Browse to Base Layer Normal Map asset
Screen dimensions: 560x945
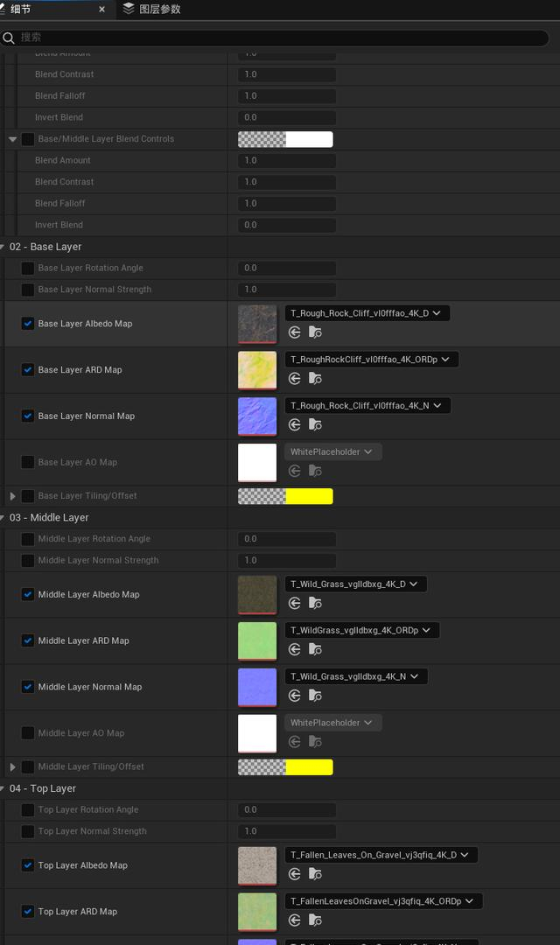[x=315, y=425]
